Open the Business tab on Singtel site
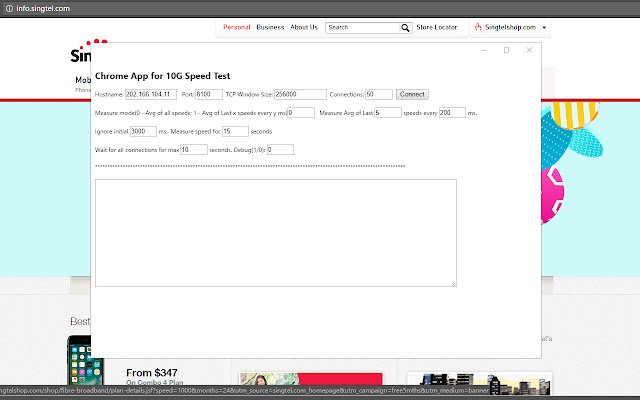 [270, 27]
